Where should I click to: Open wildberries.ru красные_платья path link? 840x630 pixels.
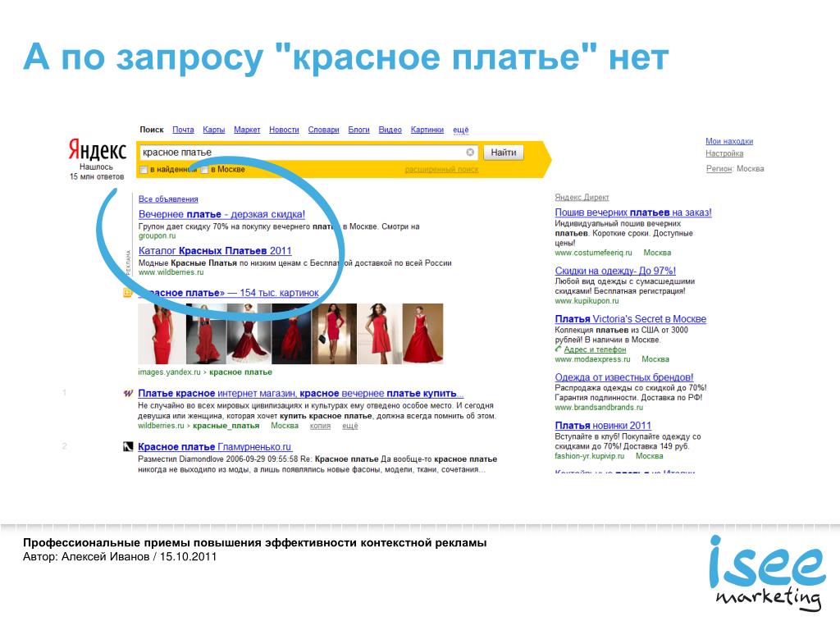pyautogui.click(x=199, y=426)
